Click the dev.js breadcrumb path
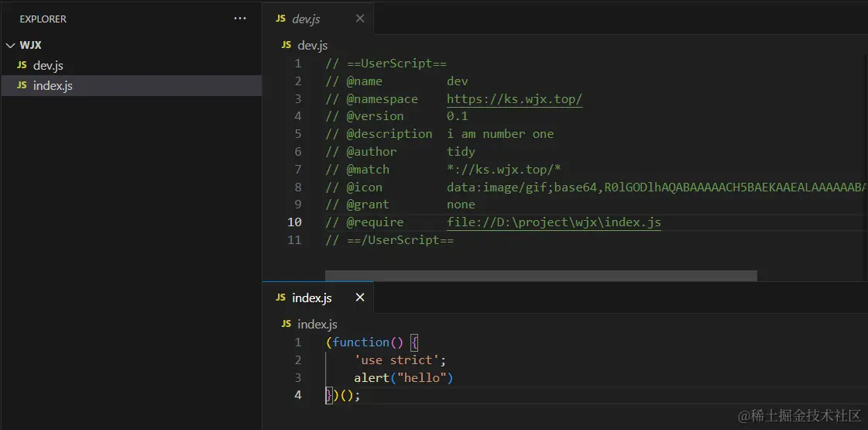Image resolution: width=868 pixels, height=430 pixels. click(x=313, y=46)
